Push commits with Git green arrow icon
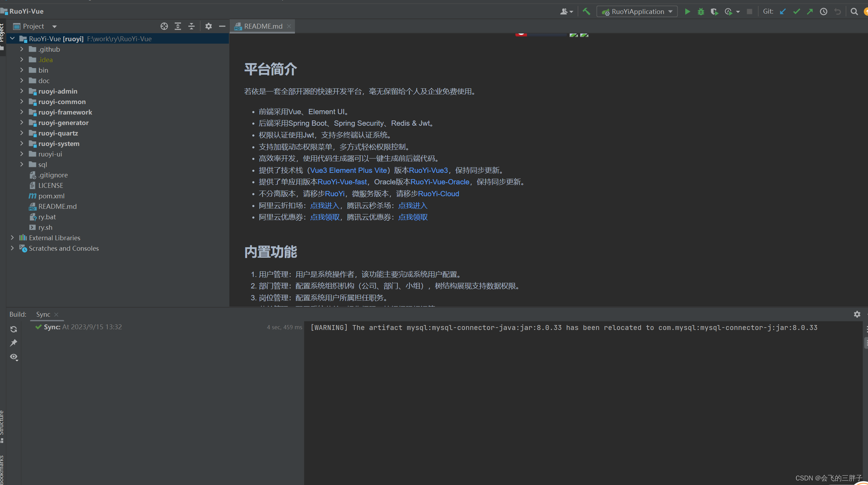This screenshot has height=485, width=868. click(x=810, y=12)
